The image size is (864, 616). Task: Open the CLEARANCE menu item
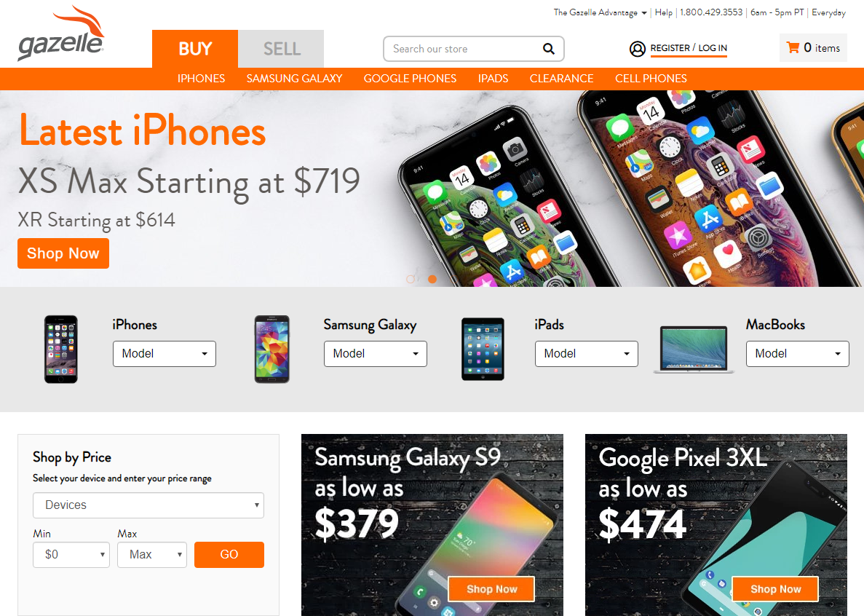point(561,78)
